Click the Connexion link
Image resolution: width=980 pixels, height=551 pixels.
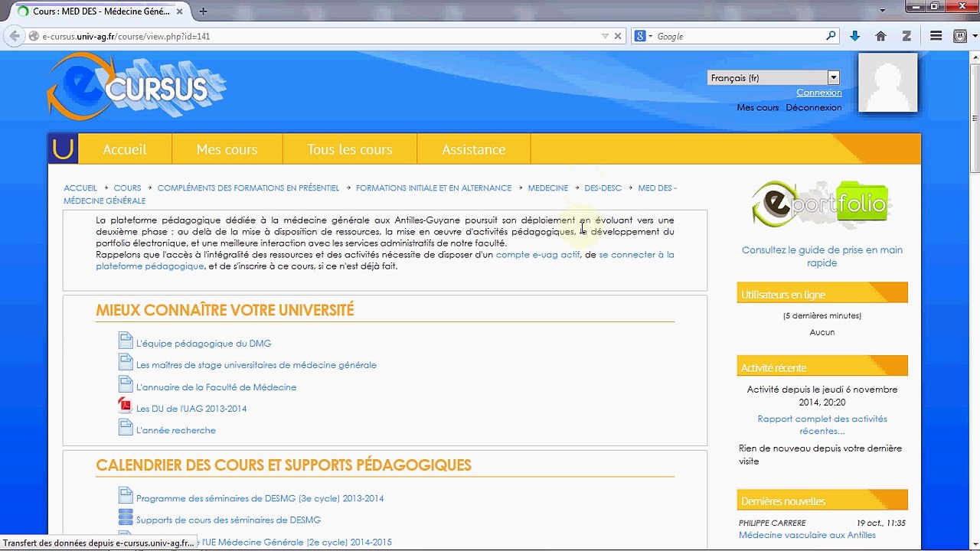[x=818, y=93]
